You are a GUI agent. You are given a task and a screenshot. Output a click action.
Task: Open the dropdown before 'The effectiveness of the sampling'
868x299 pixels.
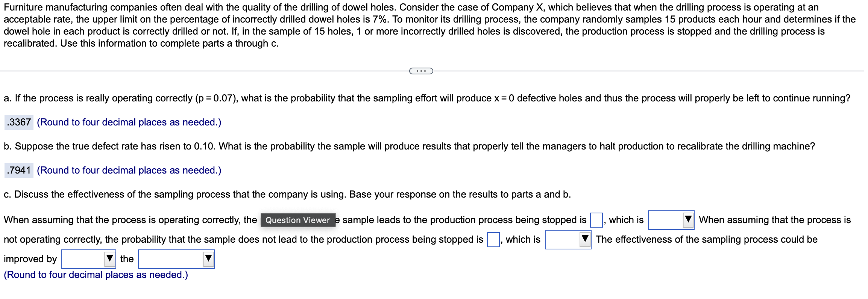click(568, 240)
